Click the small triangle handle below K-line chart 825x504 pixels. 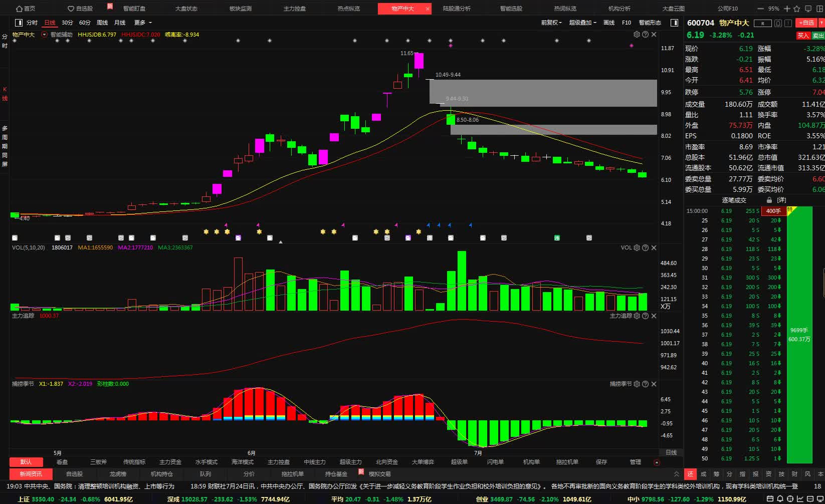click(281, 242)
